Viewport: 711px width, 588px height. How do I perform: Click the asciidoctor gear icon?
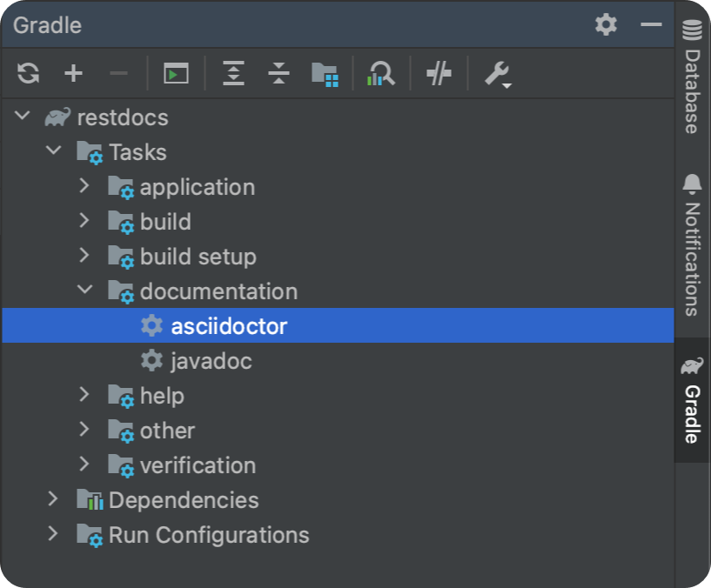(x=151, y=325)
